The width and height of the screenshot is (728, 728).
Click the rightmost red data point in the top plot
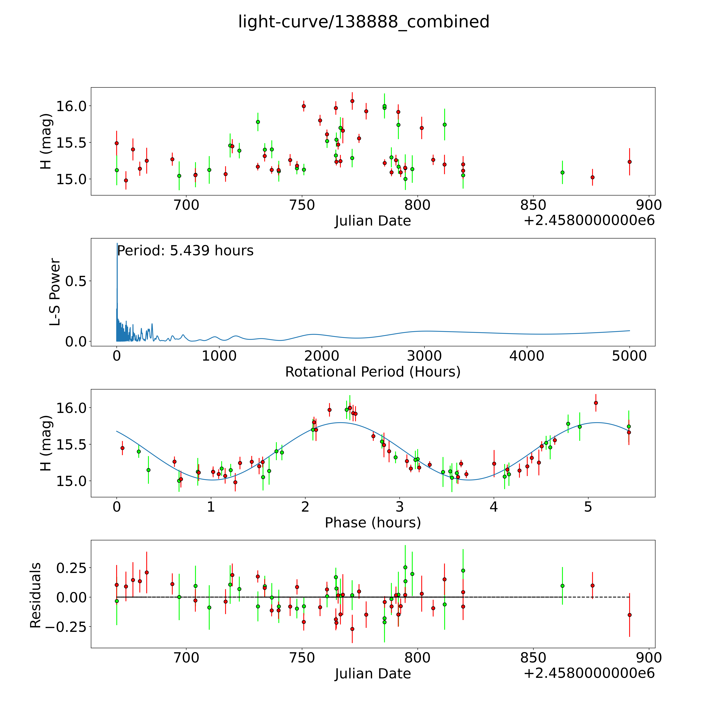pos(629,162)
